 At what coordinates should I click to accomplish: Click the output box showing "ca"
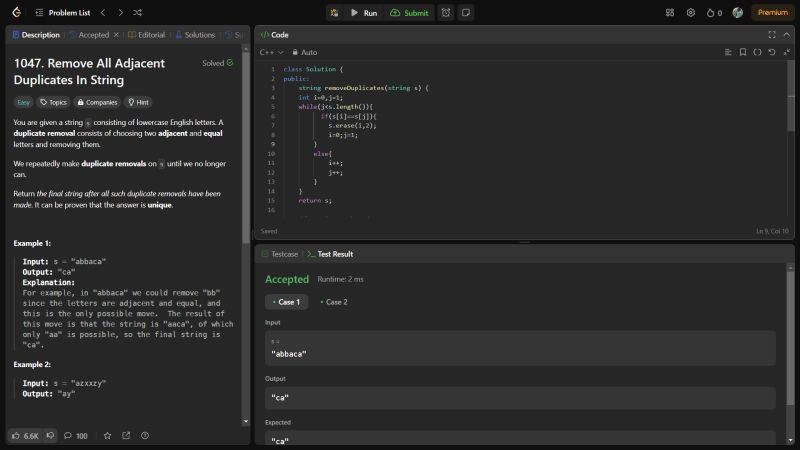[x=520, y=398]
